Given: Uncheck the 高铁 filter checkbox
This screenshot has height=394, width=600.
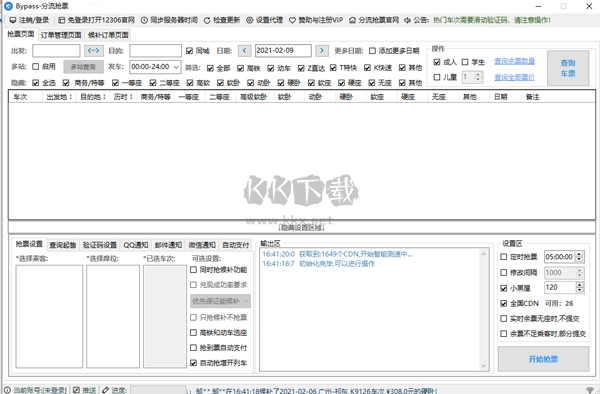Looking at the screenshot, I should click(x=240, y=68).
